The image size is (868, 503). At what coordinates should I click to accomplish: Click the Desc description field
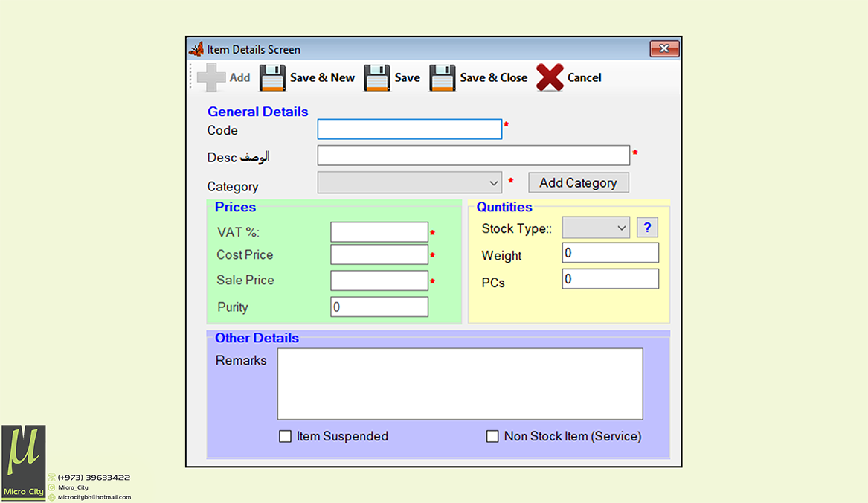[x=474, y=155]
